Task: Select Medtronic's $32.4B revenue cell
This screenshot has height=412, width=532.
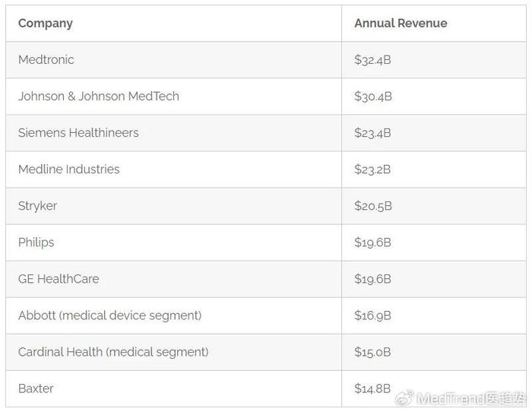Action: (372, 59)
